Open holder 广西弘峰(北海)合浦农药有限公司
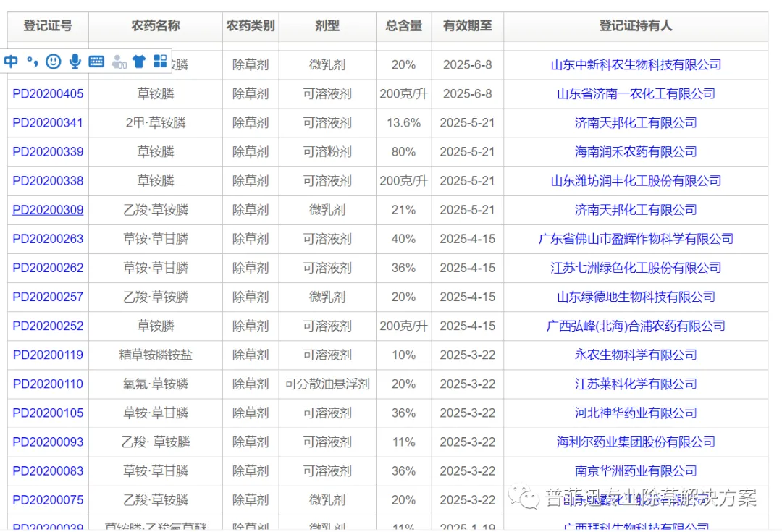 point(636,326)
